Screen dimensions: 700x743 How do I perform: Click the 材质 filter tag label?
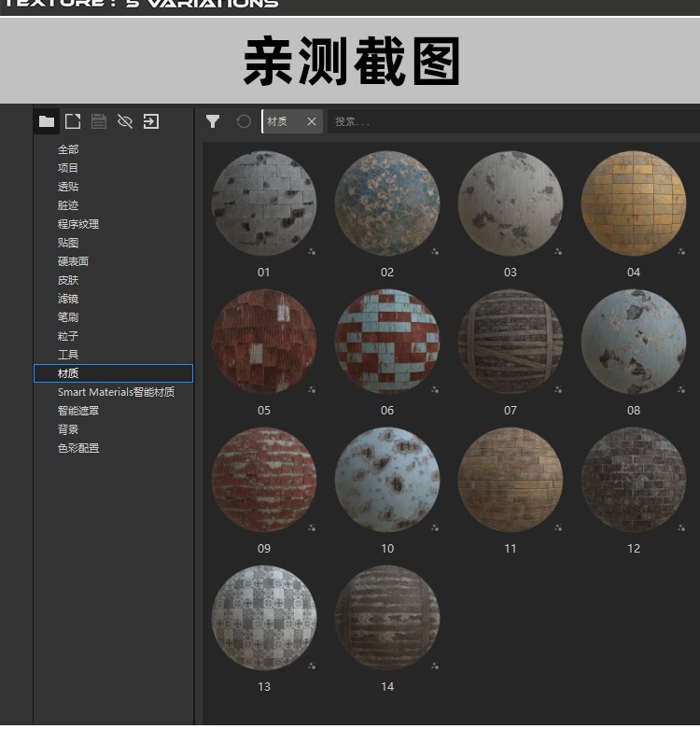point(277,121)
